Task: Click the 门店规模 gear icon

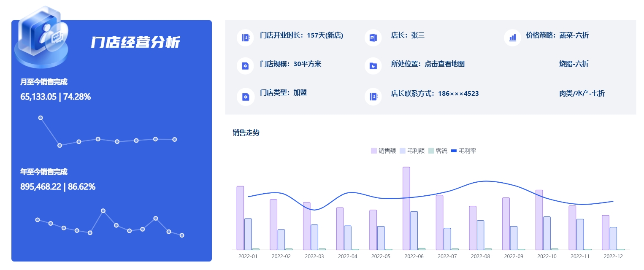Action: pos(245,66)
